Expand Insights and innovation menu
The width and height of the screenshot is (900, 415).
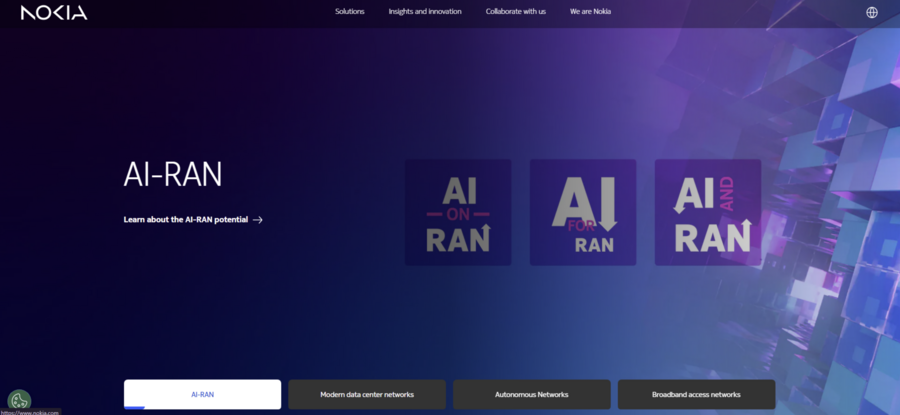tap(425, 11)
